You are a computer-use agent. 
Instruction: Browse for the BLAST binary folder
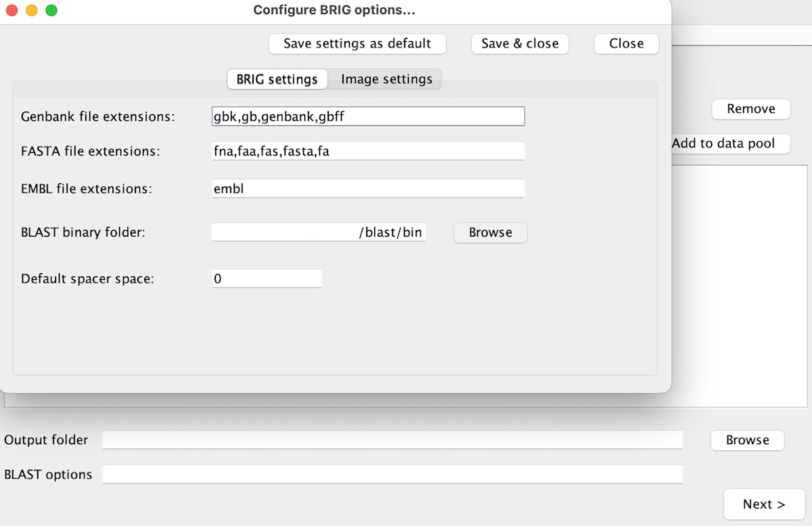coord(490,233)
